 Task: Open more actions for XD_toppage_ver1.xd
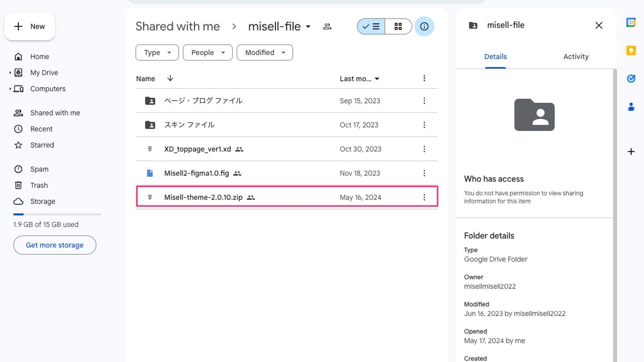(424, 149)
